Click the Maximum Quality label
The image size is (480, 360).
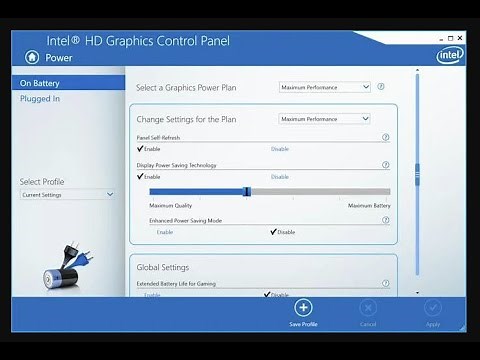click(x=171, y=206)
